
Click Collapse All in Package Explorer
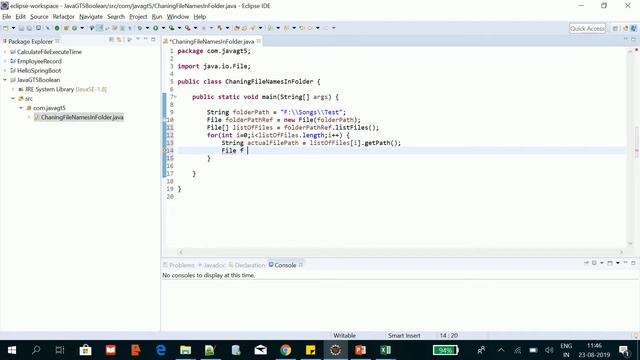(111, 40)
